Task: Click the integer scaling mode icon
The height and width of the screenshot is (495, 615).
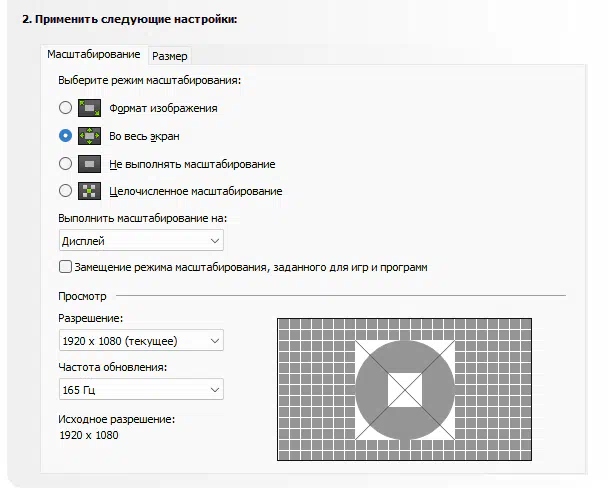Action: 89,191
